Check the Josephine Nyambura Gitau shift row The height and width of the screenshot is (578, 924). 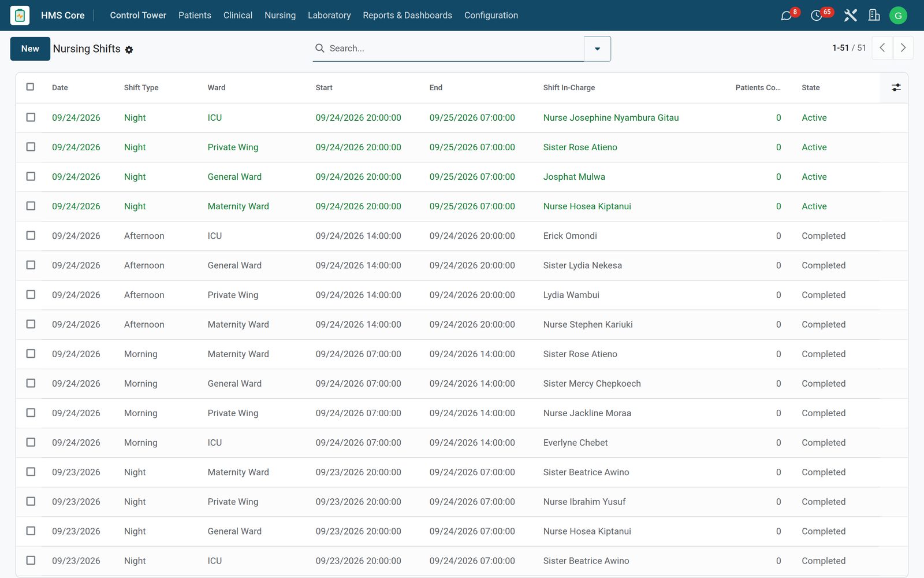[31, 117]
